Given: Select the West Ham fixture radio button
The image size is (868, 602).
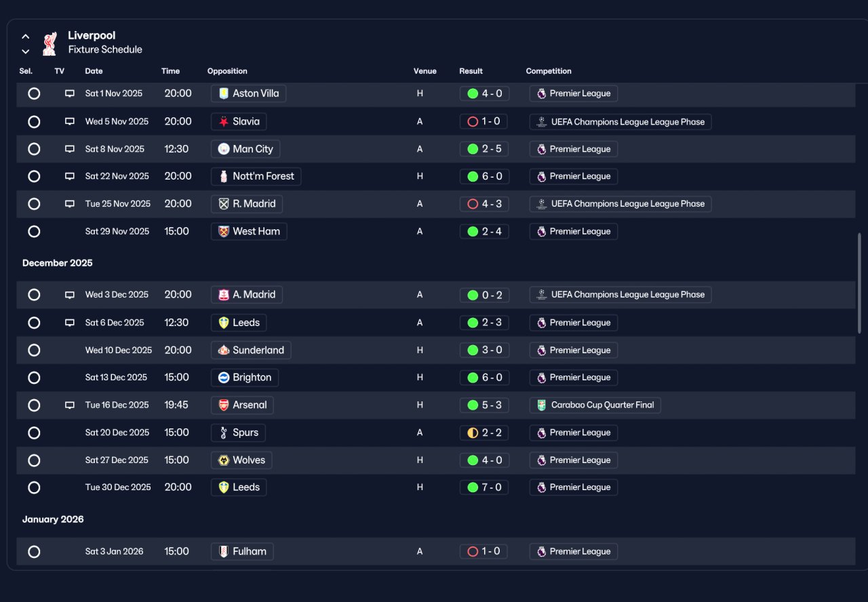Looking at the screenshot, I should coord(34,231).
